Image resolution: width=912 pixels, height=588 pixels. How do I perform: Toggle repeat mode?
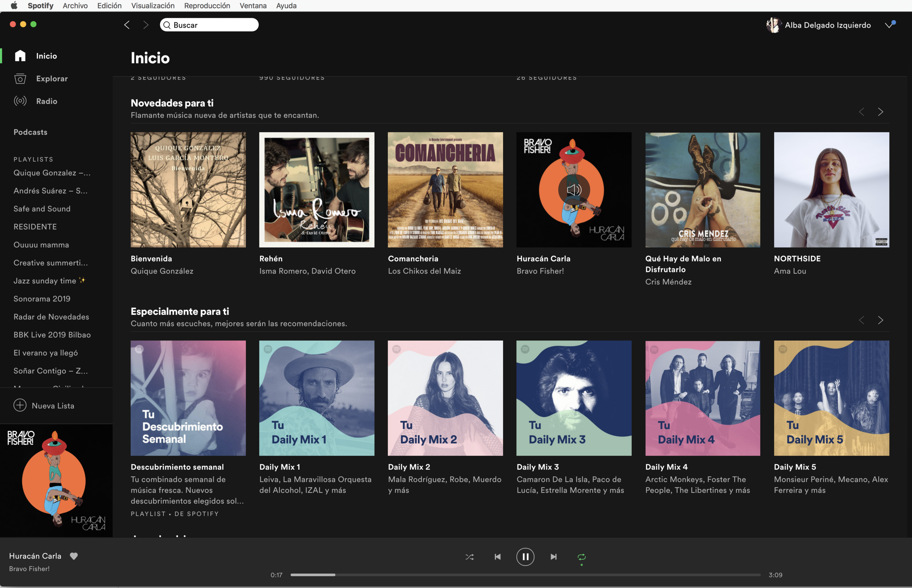click(x=581, y=557)
